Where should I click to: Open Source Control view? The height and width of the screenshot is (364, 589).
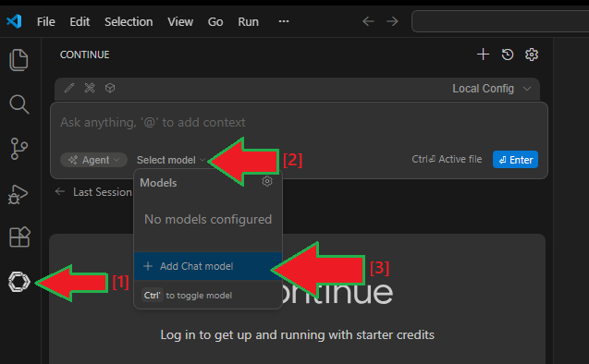(x=18, y=149)
